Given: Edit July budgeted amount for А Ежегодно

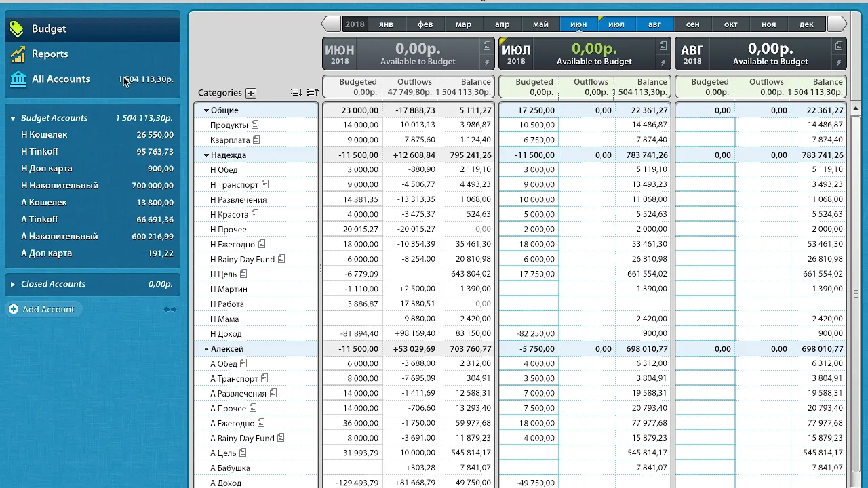Looking at the screenshot, I should tap(529, 423).
